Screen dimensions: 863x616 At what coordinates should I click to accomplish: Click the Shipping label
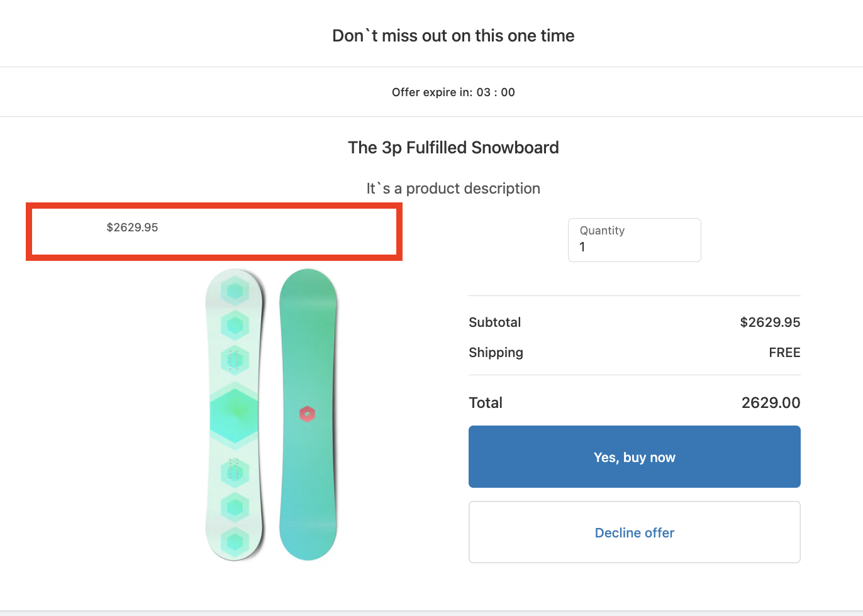coord(496,353)
